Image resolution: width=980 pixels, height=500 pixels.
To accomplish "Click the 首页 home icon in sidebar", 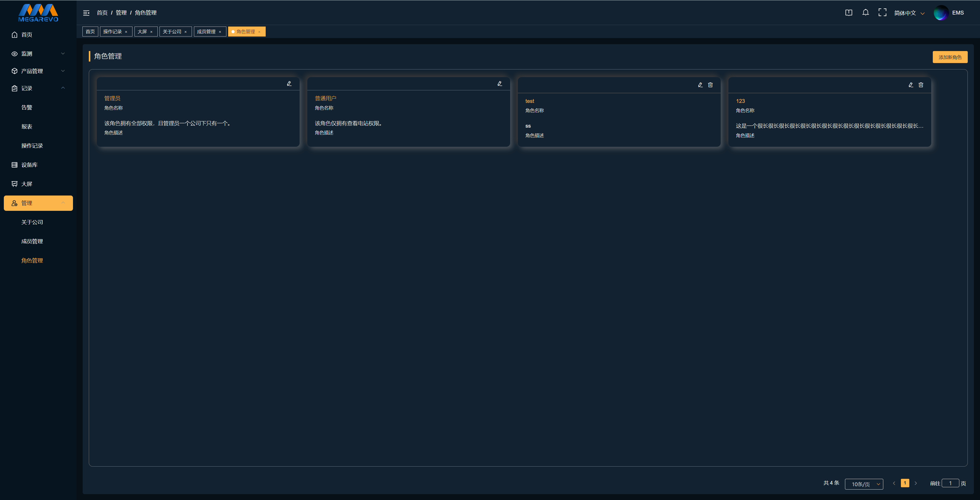I will [x=15, y=35].
